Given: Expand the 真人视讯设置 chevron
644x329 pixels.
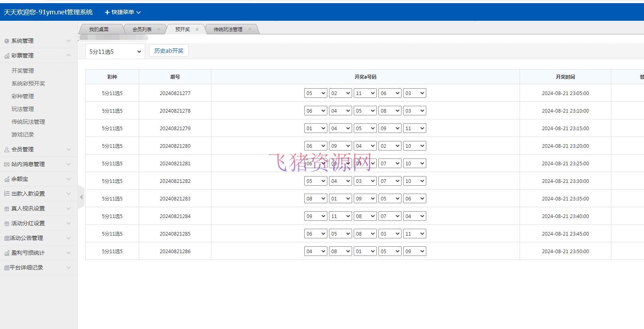Looking at the screenshot, I should point(69,208).
